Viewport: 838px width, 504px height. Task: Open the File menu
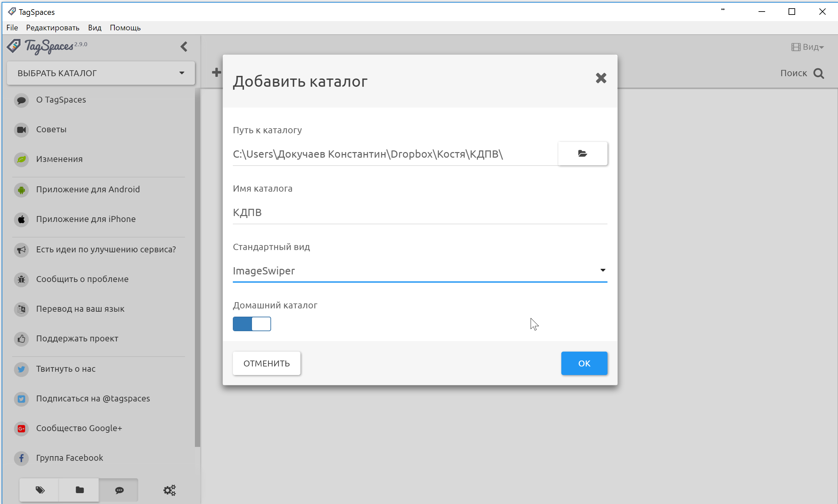click(x=12, y=27)
